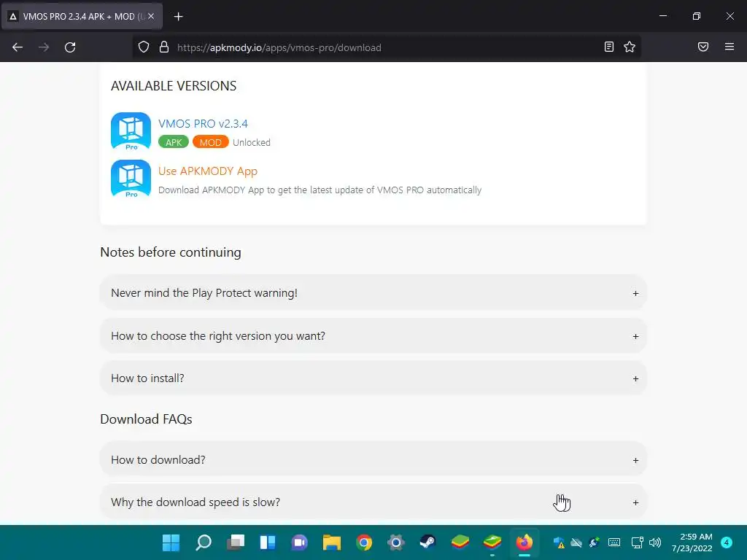The height and width of the screenshot is (560, 747).
Task: Click the orange MOD badge
Action: (x=211, y=142)
